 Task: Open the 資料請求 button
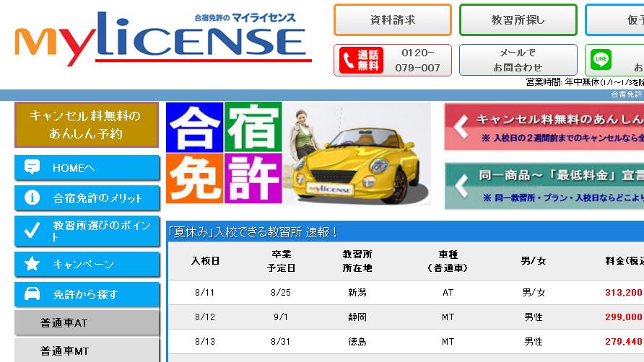point(393,19)
